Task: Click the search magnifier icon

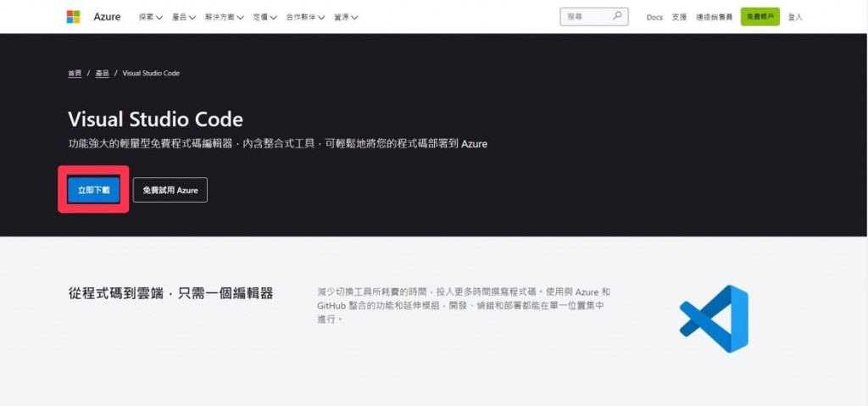Action: pyautogui.click(x=617, y=17)
